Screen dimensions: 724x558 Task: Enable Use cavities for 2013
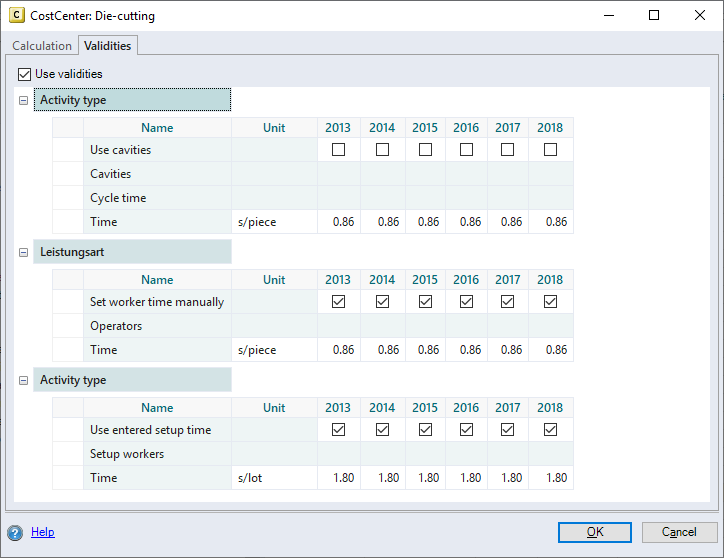(x=338, y=150)
